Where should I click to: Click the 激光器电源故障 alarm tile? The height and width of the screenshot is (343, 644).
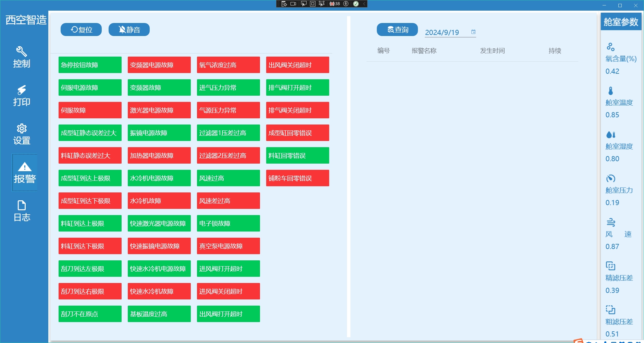pos(159,110)
